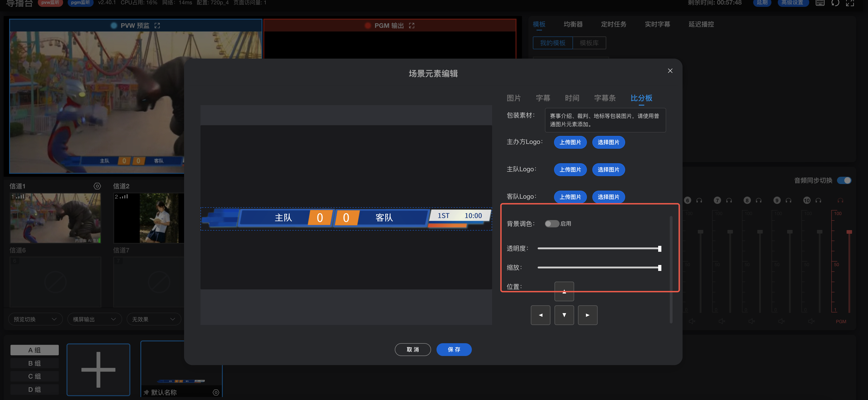
Task: Click the red PGM headphone icon
Action: (x=840, y=200)
